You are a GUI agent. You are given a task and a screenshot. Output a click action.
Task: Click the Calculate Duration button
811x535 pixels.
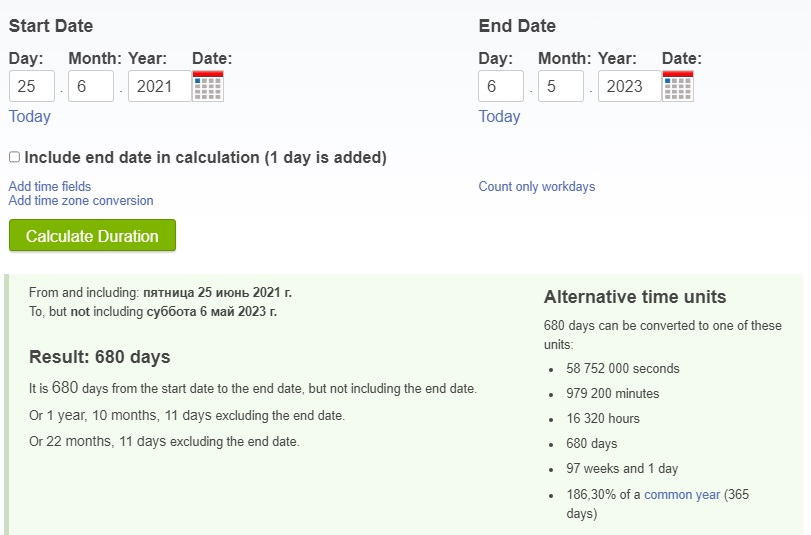[93, 235]
